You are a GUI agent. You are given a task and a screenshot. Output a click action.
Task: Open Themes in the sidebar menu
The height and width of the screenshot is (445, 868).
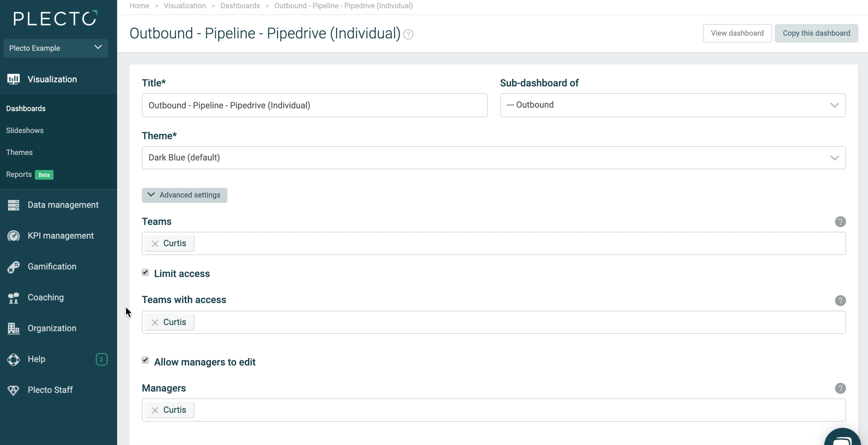(19, 152)
